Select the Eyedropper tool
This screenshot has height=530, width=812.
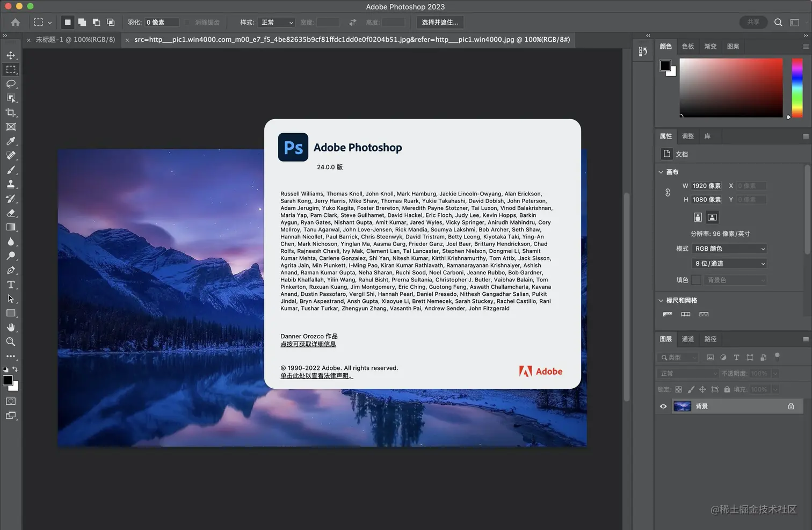pyautogui.click(x=11, y=141)
